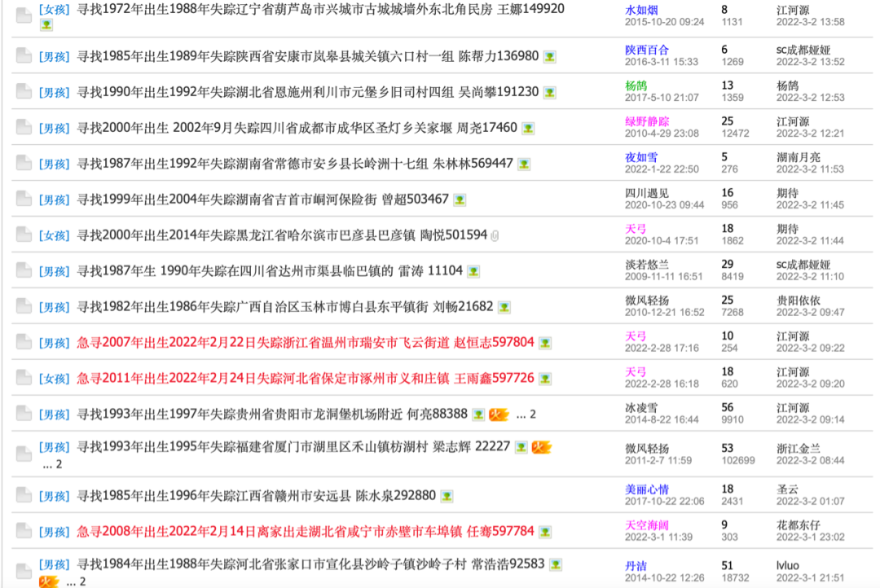Click the hot-thread flame icon after 何亮88388
Screen dimensions: 880x588
(x=499, y=414)
